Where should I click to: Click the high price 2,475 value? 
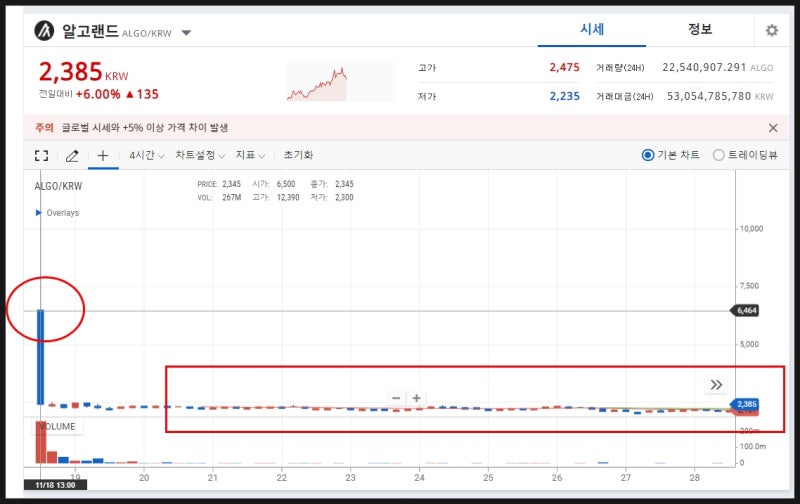tap(564, 67)
